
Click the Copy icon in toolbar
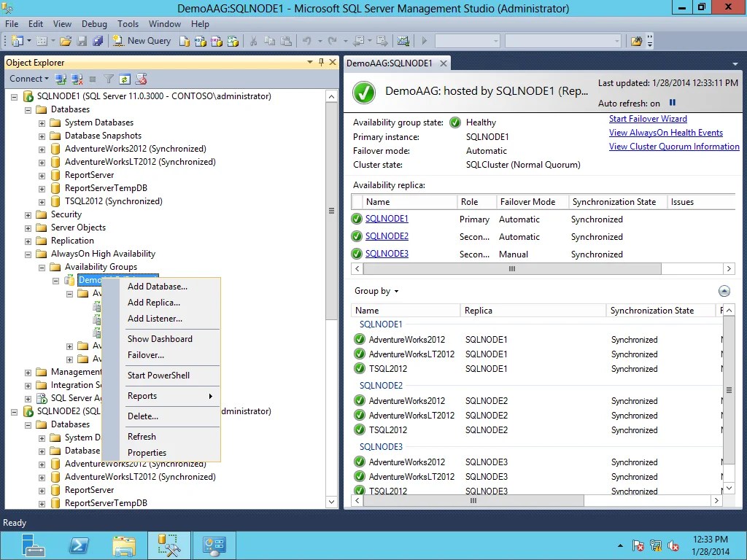pos(270,42)
